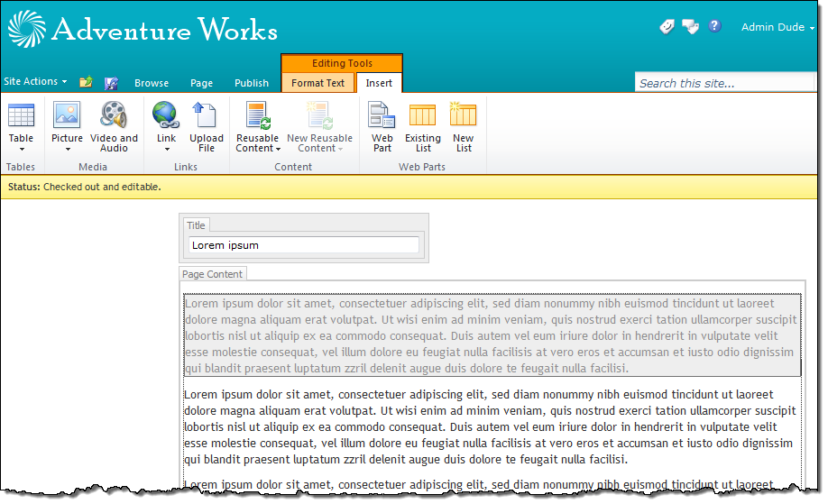
Task: Switch to the Format Text tab
Action: [317, 83]
